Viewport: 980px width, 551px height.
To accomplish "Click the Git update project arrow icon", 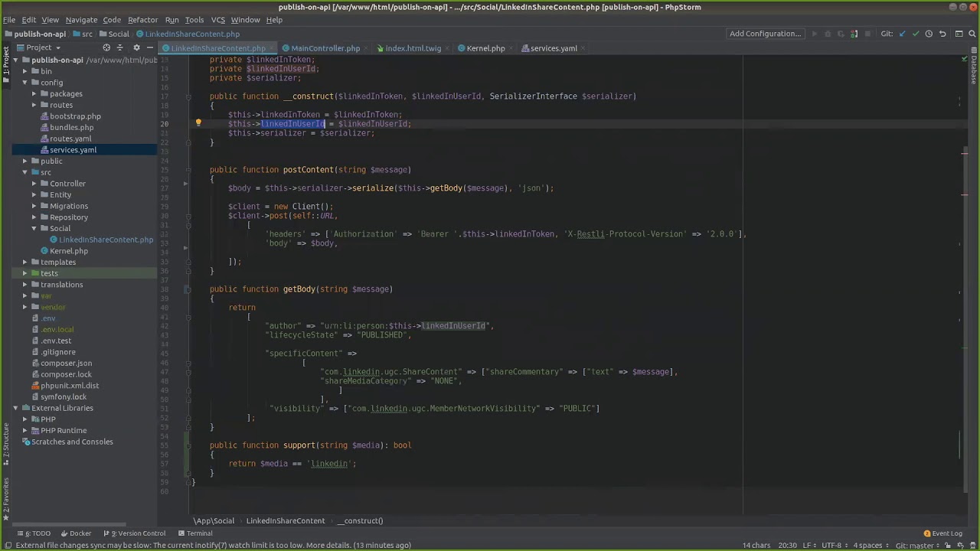I will [x=902, y=34].
